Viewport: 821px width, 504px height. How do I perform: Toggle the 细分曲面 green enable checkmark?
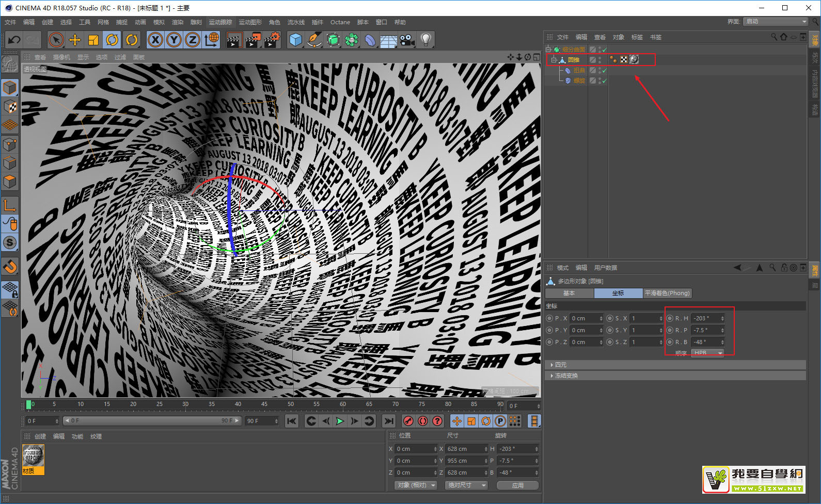[x=604, y=50]
